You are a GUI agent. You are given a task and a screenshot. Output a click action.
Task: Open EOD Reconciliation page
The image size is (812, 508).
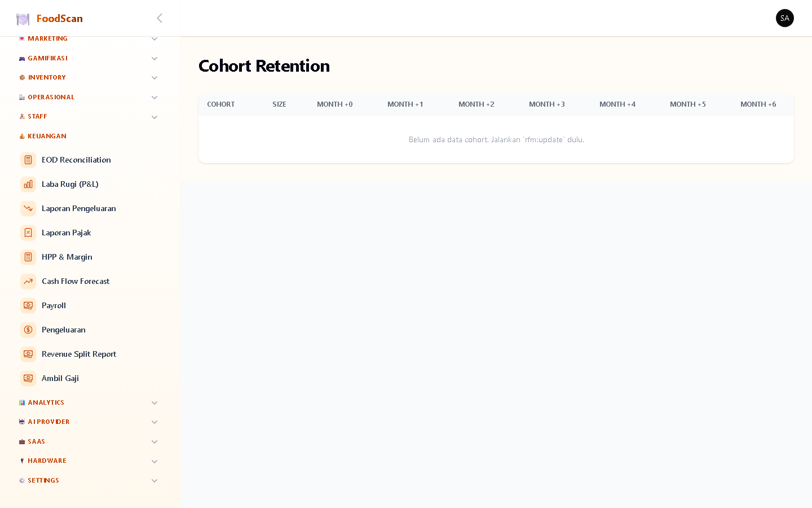click(90, 160)
